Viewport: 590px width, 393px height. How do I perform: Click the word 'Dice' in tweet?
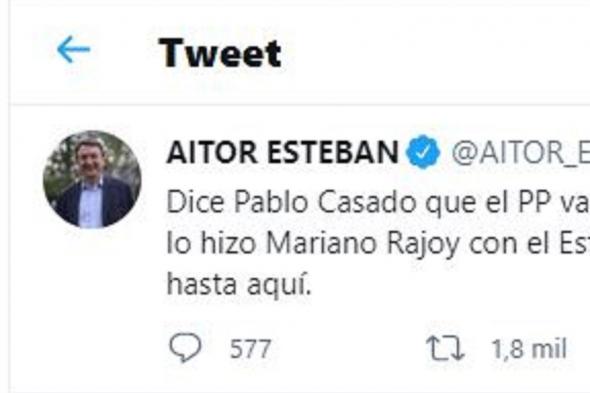(196, 203)
